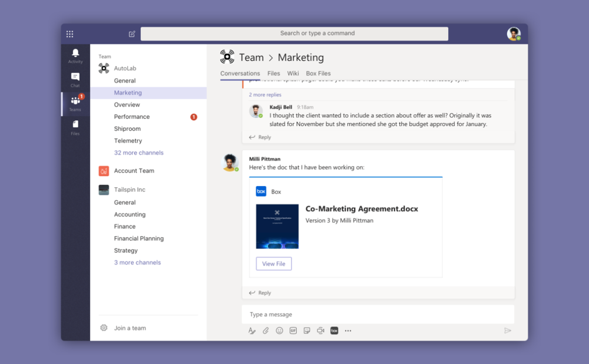Expand 32 more channels in AutoLab
Image resolution: width=589 pixels, height=364 pixels.
138,153
